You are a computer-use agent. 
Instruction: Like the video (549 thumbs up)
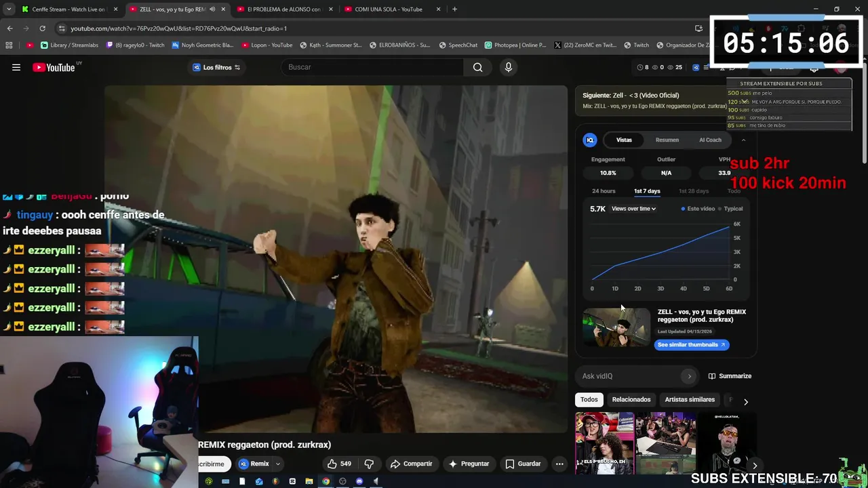pyautogui.click(x=339, y=464)
